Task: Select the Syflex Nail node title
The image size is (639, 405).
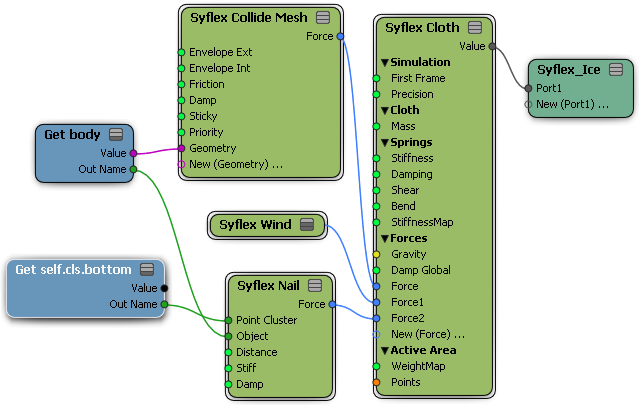Action: [x=268, y=286]
